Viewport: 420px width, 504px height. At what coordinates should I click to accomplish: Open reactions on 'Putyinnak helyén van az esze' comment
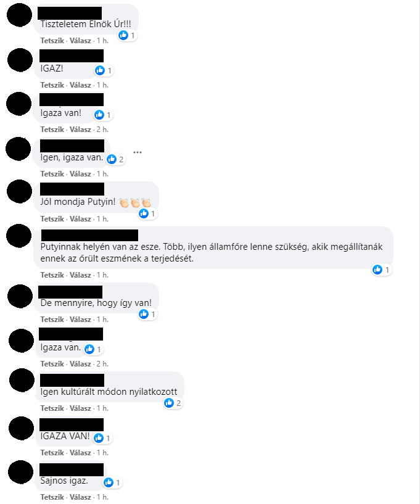[x=382, y=270]
